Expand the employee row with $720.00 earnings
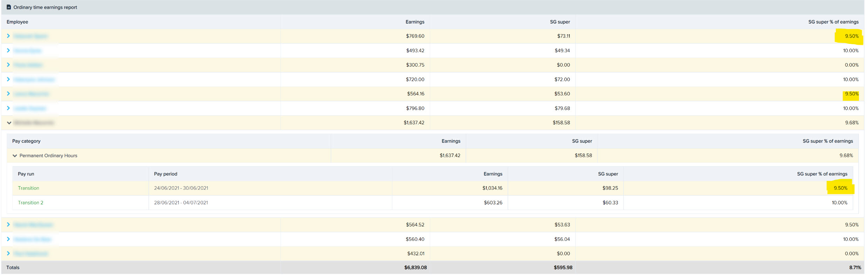This screenshot has width=868, height=277. point(8,79)
